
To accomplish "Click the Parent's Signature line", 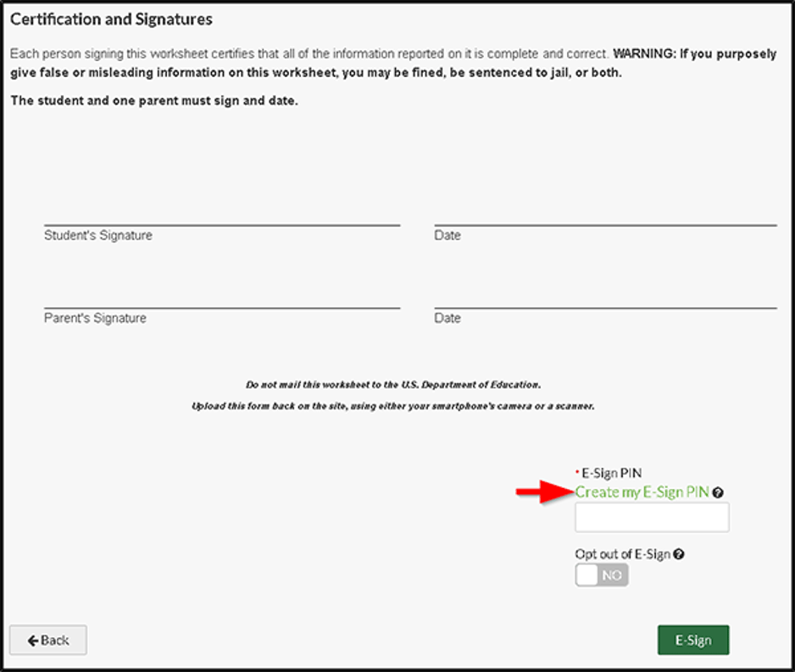I will tap(222, 308).
